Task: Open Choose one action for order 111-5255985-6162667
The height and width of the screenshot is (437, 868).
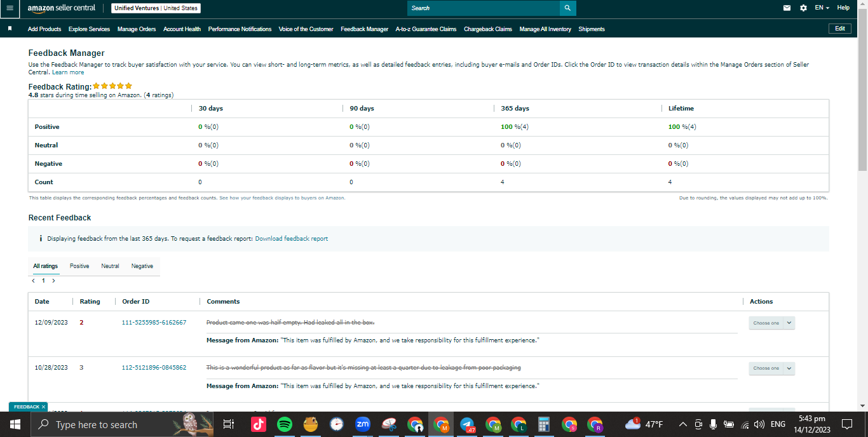Action: (771, 323)
